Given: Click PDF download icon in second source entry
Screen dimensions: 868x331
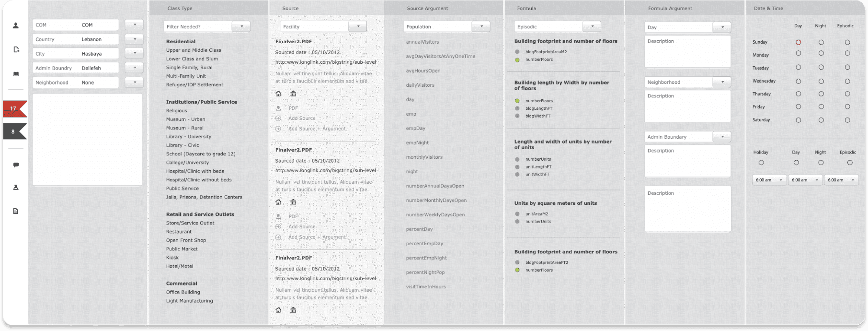Looking at the screenshot, I should point(278,216).
